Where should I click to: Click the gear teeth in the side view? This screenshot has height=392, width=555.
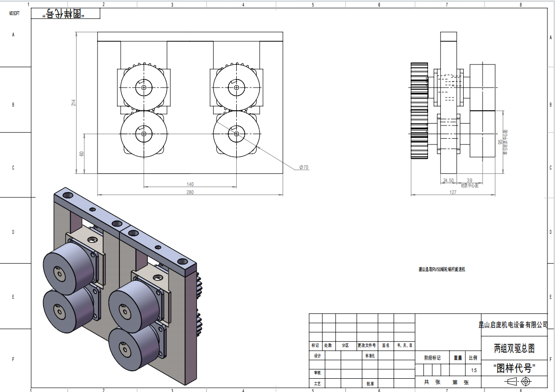[419, 111]
